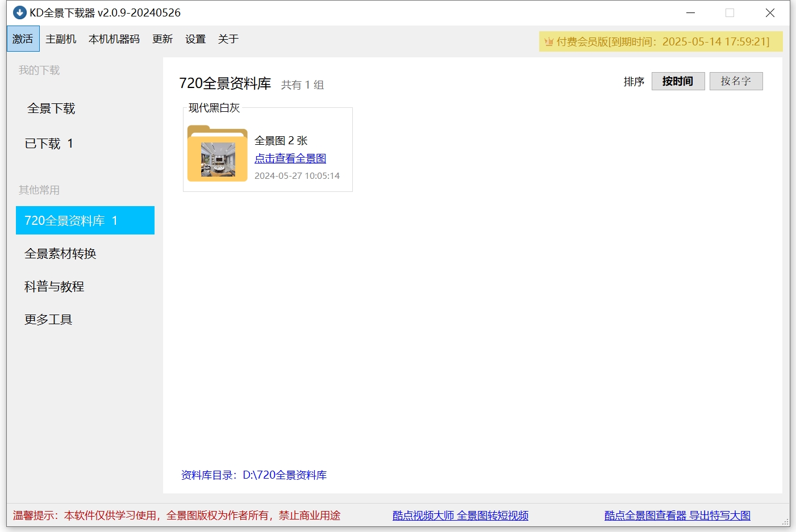Image resolution: width=796 pixels, height=532 pixels.
Task: Sort by time with 按时间 button
Action: [x=678, y=81]
